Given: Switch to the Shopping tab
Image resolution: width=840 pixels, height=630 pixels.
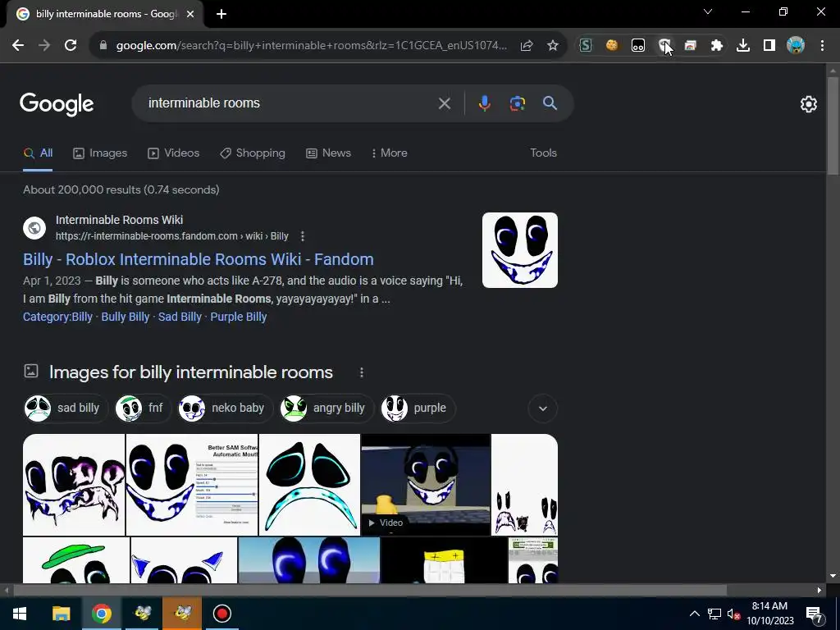Looking at the screenshot, I should tap(253, 153).
